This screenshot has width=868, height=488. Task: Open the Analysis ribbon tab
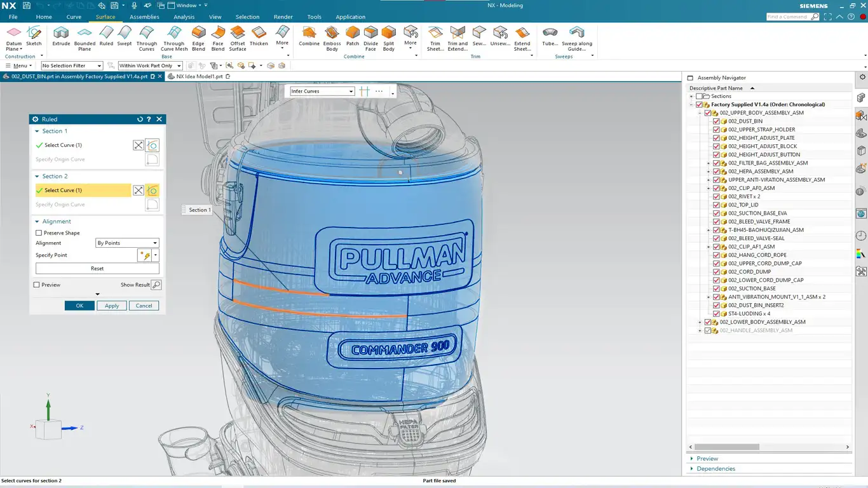point(184,17)
